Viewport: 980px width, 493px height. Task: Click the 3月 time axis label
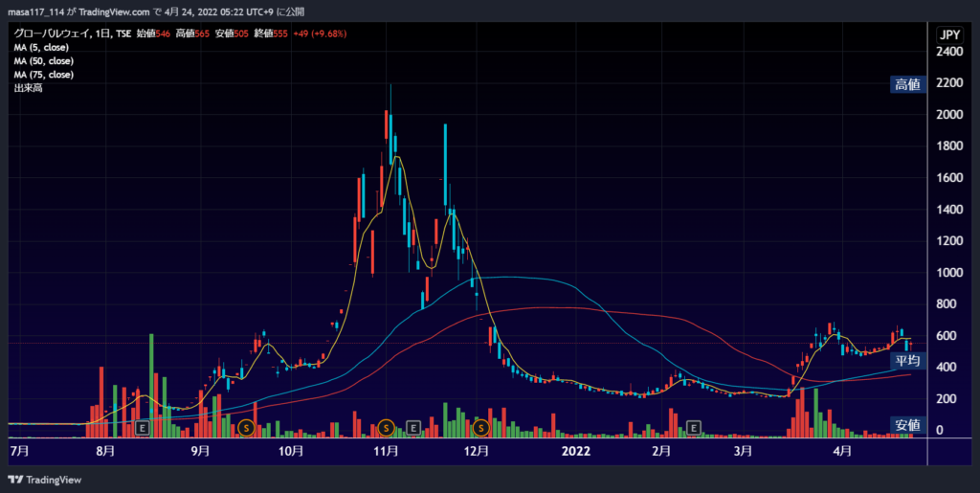[x=743, y=451]
